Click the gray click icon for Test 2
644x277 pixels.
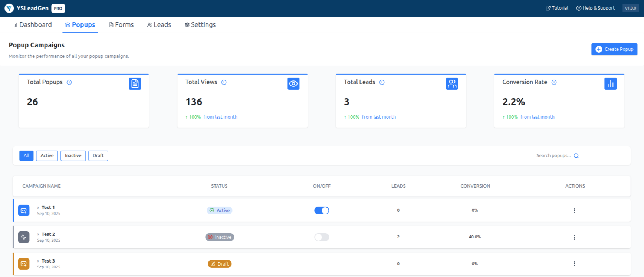[x=24, y=237]
